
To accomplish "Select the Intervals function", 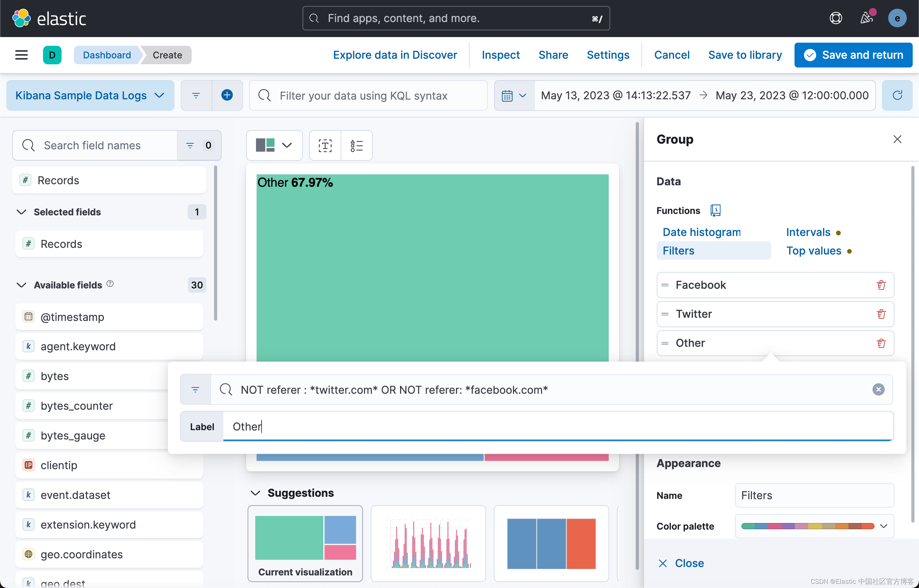I will [808, 232].
